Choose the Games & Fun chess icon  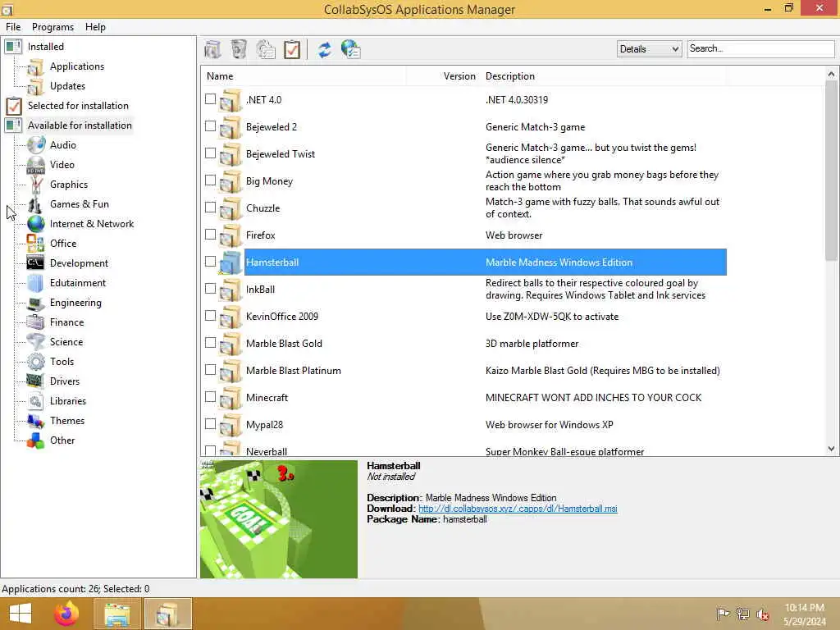tap(36, 204)
